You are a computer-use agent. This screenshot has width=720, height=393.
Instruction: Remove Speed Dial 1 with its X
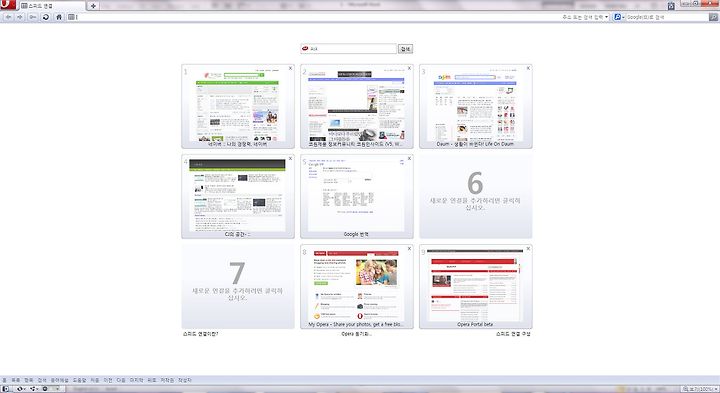(x=290, y=68)
